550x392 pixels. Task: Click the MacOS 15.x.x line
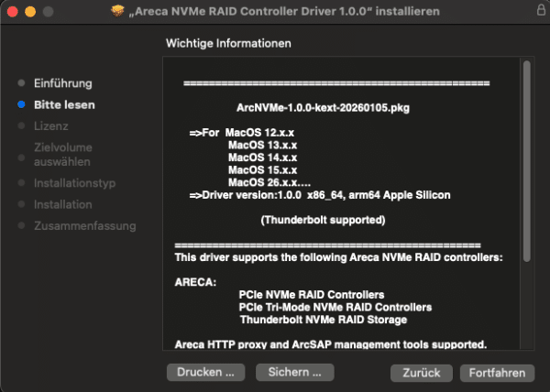262,170
